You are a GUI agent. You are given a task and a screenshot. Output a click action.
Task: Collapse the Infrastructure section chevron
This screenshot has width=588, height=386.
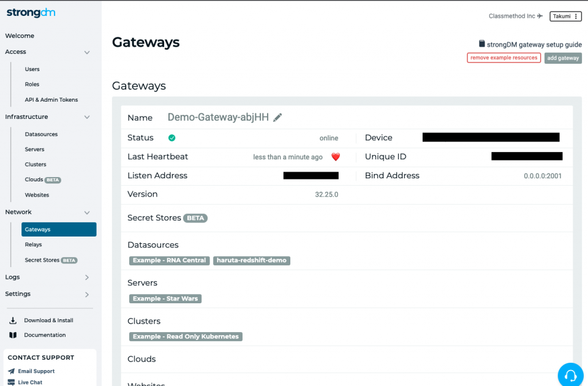click(87, 117)
